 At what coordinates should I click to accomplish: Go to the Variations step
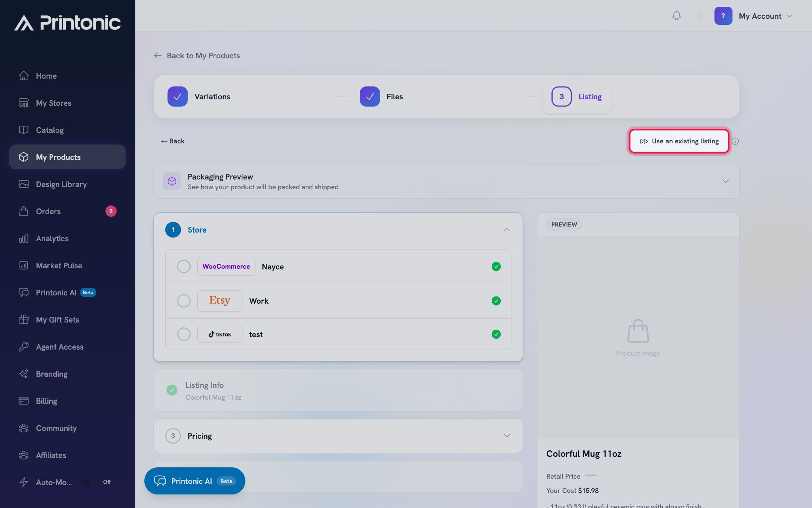199,97
